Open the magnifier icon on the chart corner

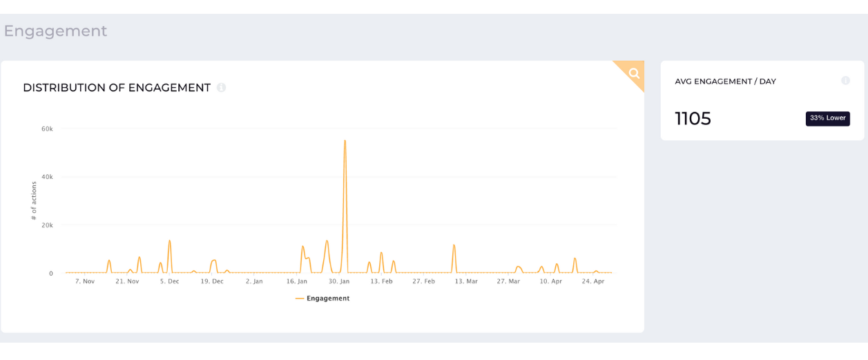pos(634,73)
